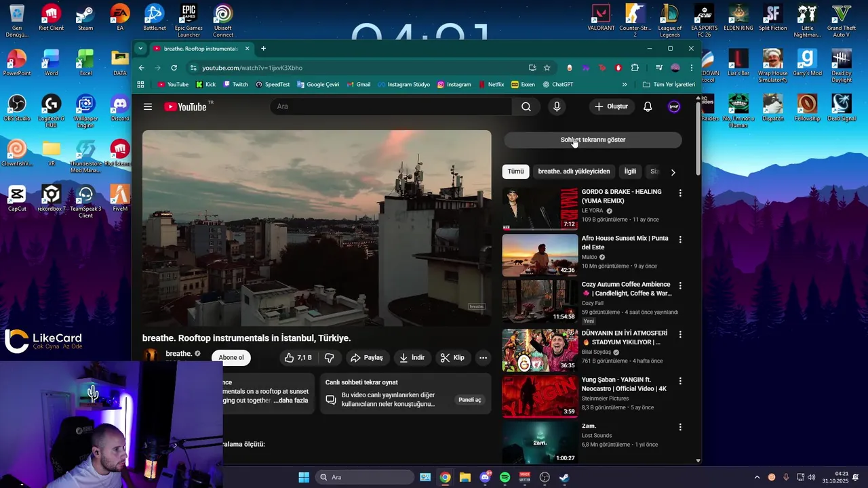Image resolution: width=868 pixels, height=488 pixels.
Task: Open a new Chrome tab
Action: (x=263, y=49)
